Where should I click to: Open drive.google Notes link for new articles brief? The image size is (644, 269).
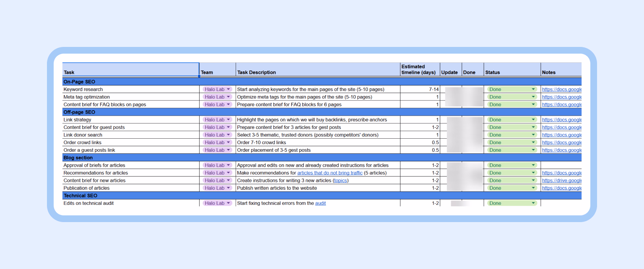tap(562, 181)
